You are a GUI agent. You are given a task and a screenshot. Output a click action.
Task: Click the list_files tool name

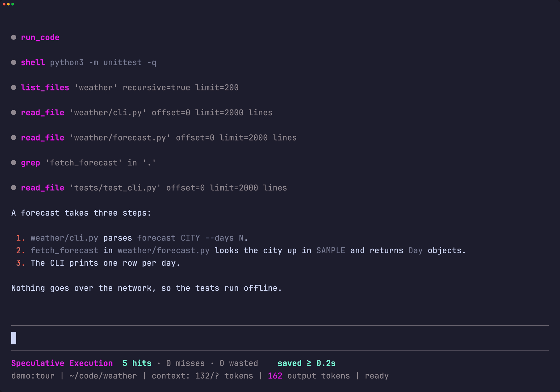[x=45, y=88]
